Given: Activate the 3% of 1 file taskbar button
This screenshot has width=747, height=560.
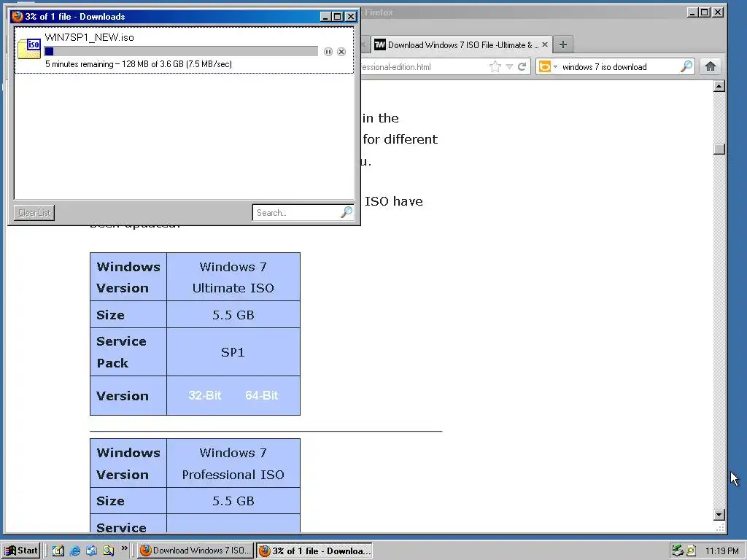Looking at the screenshot, I should point(314,551).
